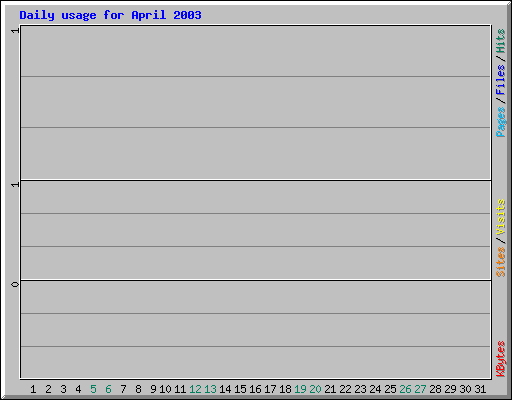
Task: Click day 14 on the x-axis
Action: 225,389
